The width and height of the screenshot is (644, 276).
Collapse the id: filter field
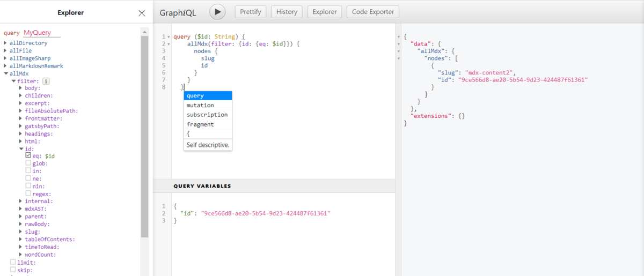21,148
